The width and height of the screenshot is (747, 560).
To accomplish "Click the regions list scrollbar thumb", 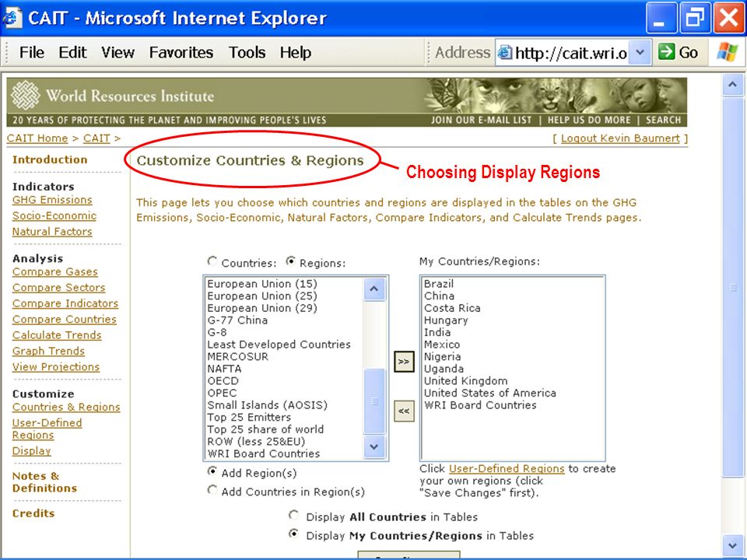I will pyautogui.click(x=374, y=401).
